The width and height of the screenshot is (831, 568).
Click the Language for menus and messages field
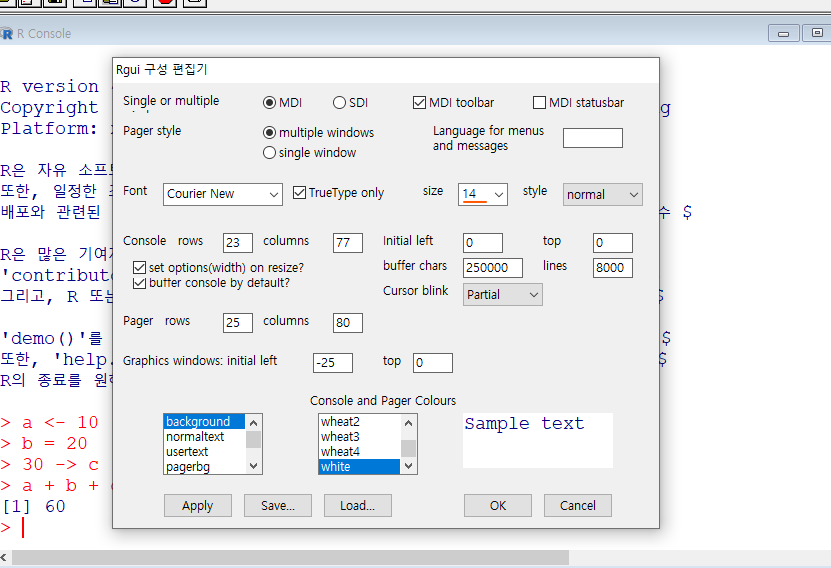(593, 138)
